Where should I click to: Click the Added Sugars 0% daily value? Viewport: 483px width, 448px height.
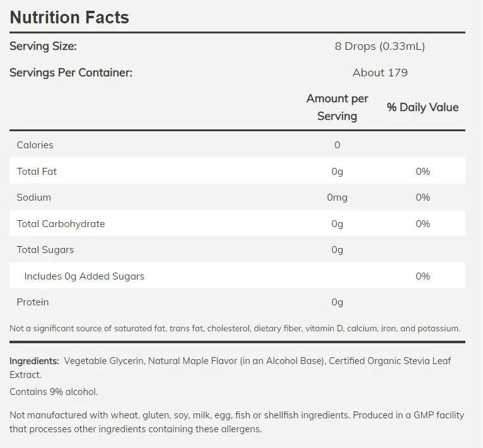pyautogui.click(x=422, y=276)
